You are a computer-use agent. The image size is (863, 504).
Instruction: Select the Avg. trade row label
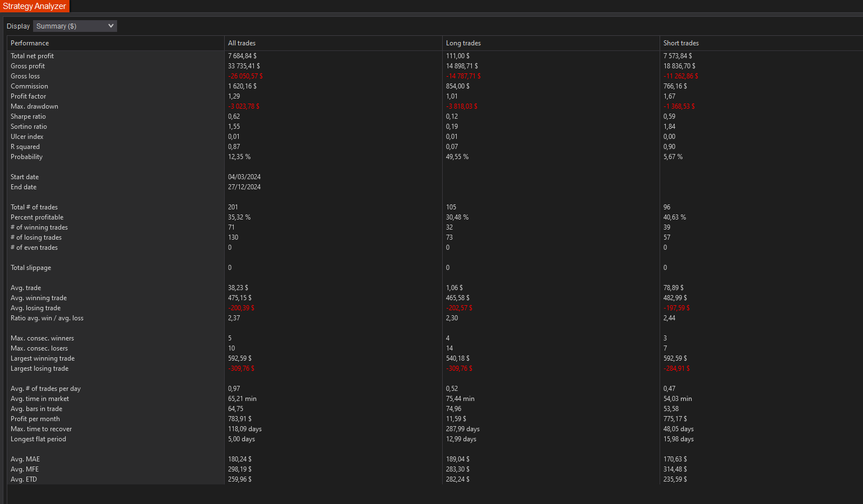pos(26,288)
